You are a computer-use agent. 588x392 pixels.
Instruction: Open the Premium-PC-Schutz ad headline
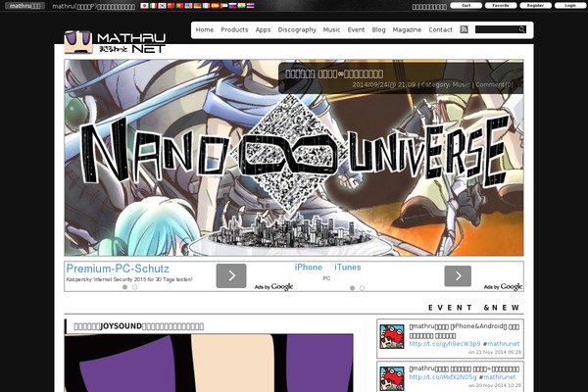(118, 269)
